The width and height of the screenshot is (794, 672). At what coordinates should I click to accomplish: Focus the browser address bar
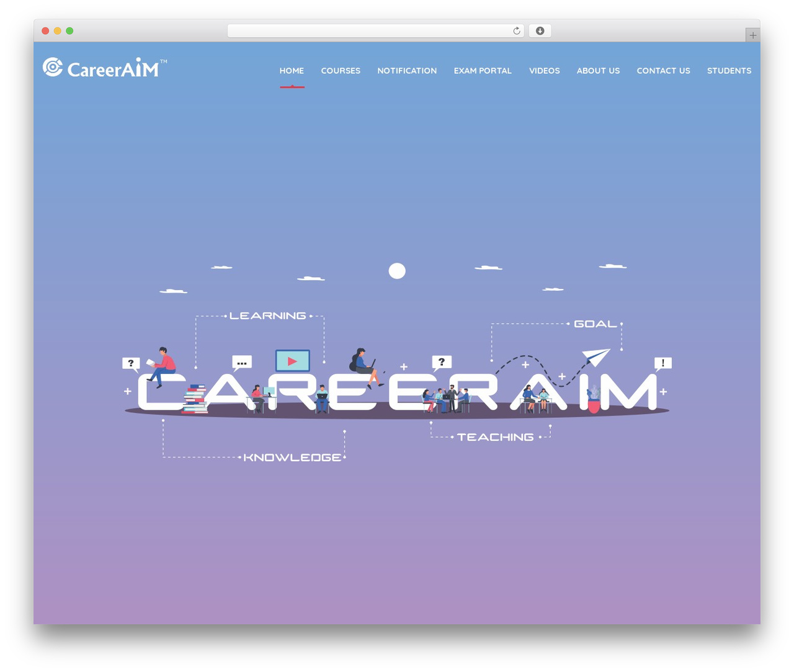point(375,31)
